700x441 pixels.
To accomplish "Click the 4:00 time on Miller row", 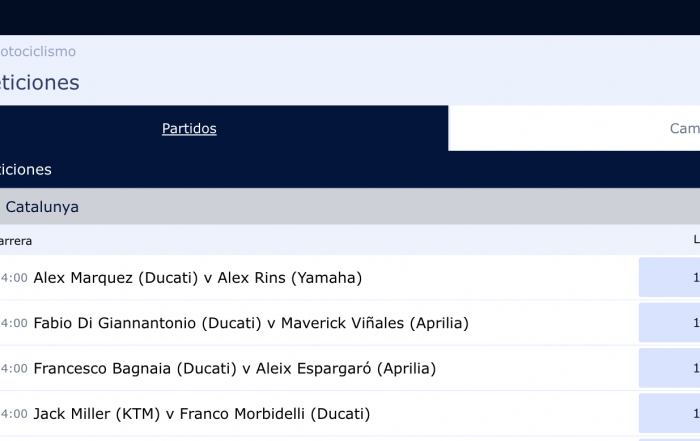I will coord(14,414).
